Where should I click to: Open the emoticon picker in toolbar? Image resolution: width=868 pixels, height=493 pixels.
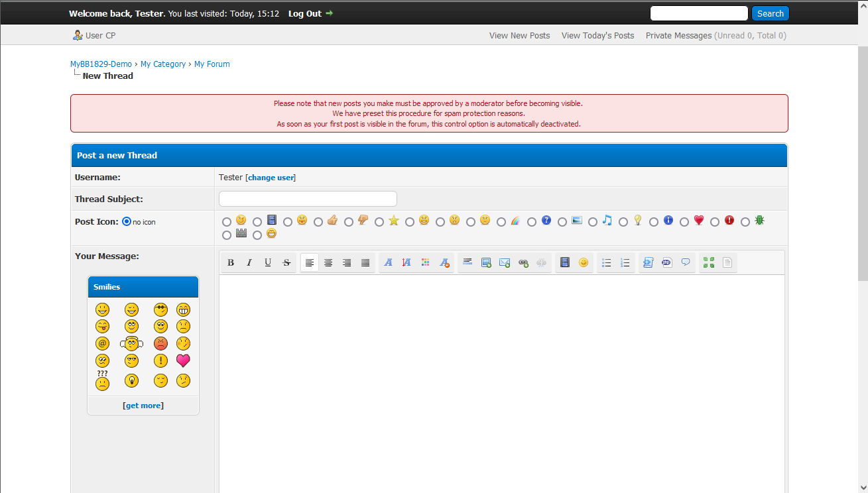(584, 262)
